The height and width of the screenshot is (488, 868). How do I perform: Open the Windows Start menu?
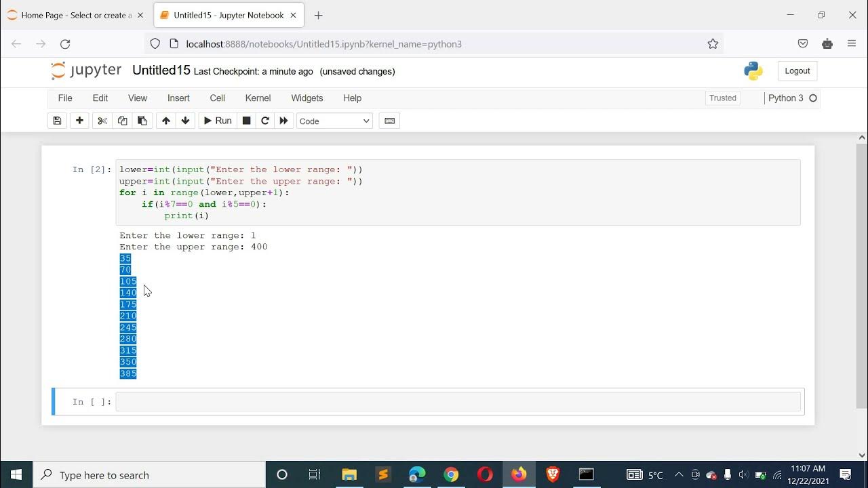click(x=16, y=474)
